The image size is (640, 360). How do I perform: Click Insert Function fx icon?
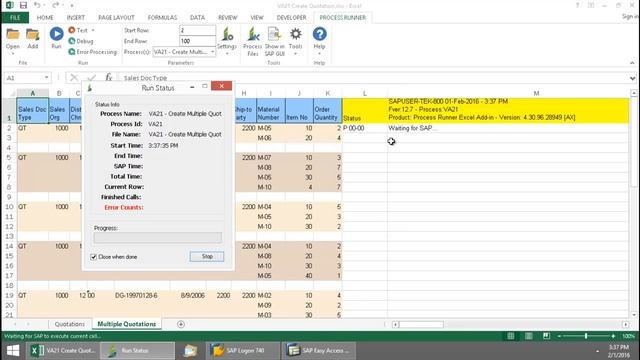tap(109, 77)
